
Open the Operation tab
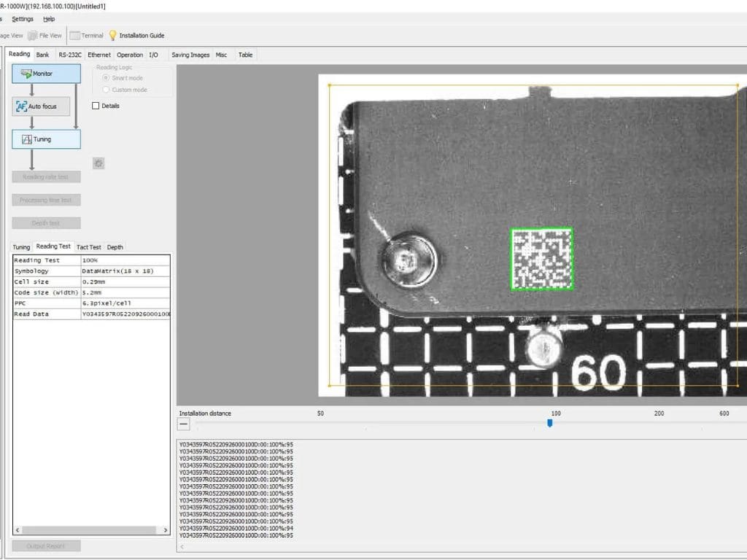[x=130, y=55]
